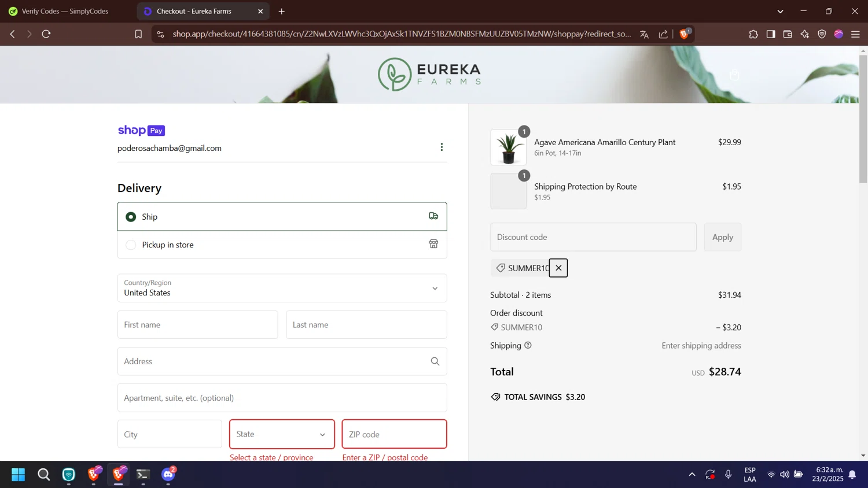Click the share page icon
The width and height of the screenshot is (868, 488).
tap(663, 34)
